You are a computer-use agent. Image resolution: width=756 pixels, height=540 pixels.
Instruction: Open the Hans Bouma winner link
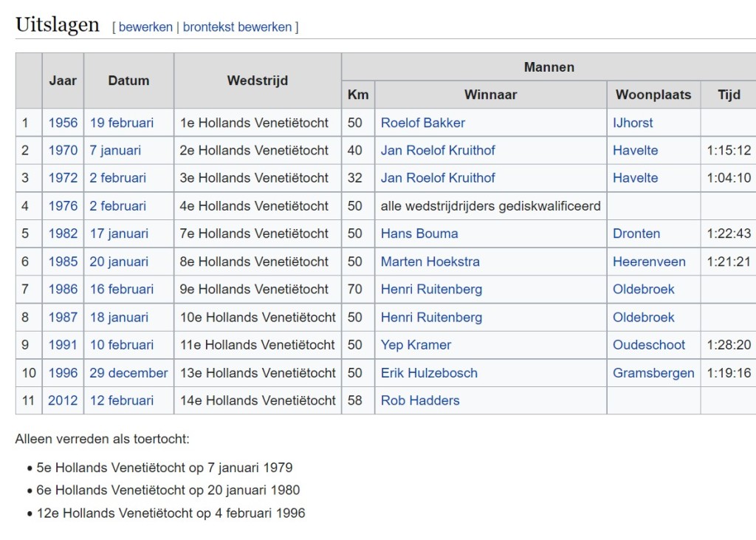pyautogui.click(x=419, y=233)
